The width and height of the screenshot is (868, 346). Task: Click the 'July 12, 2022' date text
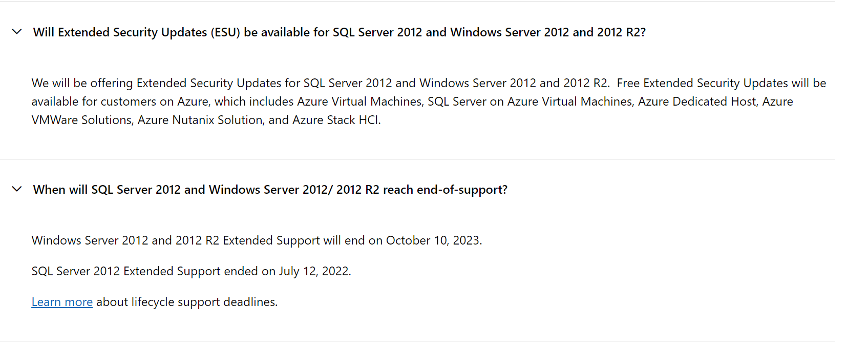tap(313, 271)
